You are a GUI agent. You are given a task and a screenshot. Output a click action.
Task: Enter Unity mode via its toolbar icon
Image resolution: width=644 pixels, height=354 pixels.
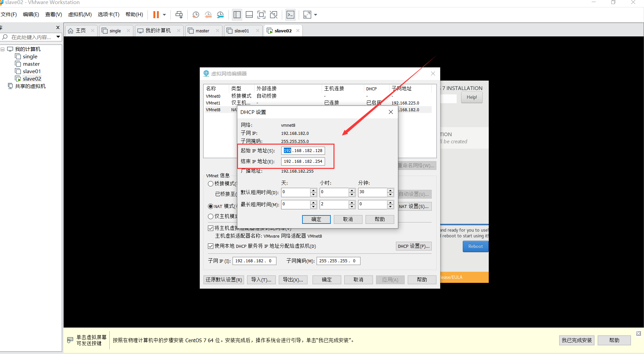(x=274, y=15)
